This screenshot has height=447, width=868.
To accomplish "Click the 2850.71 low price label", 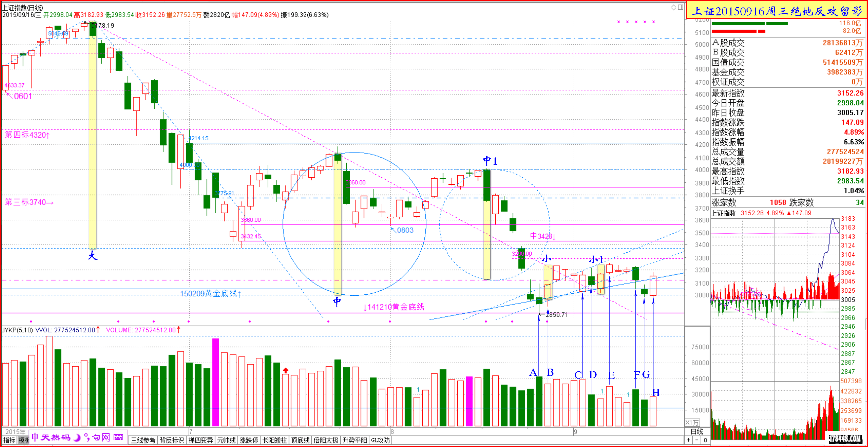I will point(557,315).
